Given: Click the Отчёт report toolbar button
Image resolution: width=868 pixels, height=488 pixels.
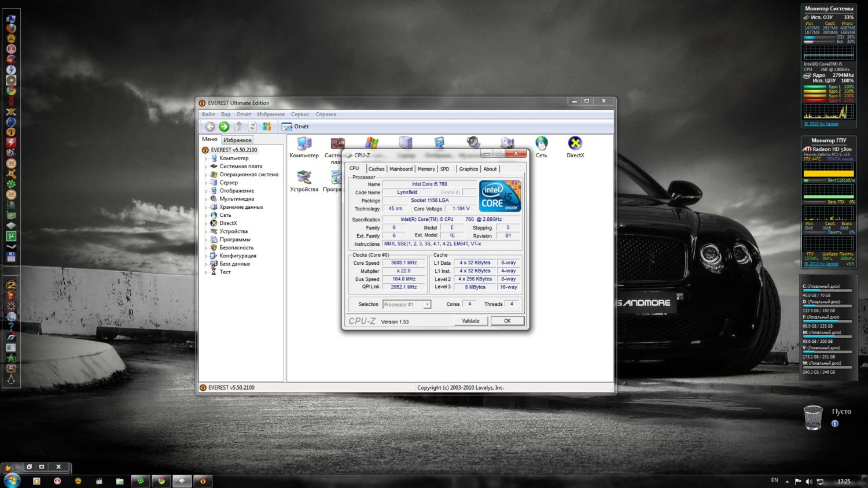Looking at the screenshot, I should point(296,127).
